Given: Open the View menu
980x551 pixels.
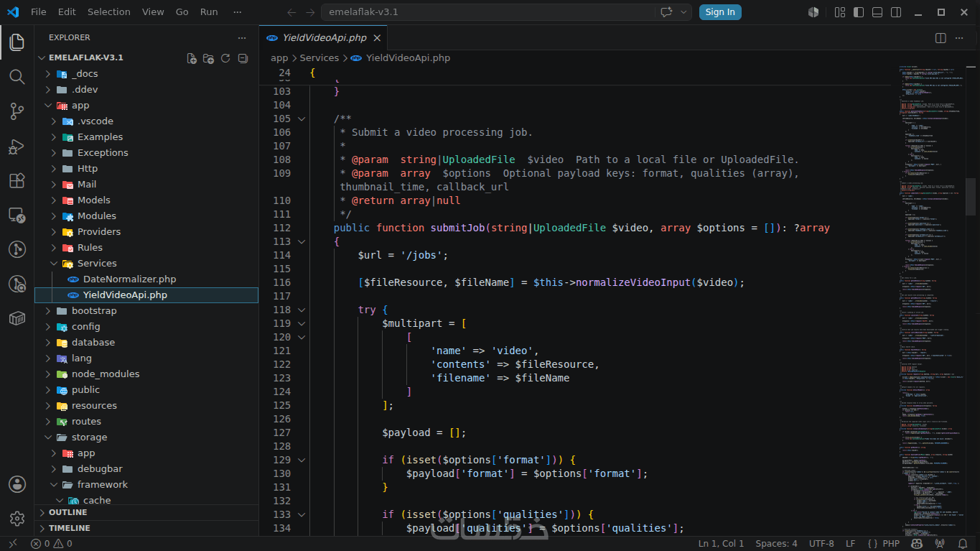Looking at the screenshot, I should click(x=153, y=12).
